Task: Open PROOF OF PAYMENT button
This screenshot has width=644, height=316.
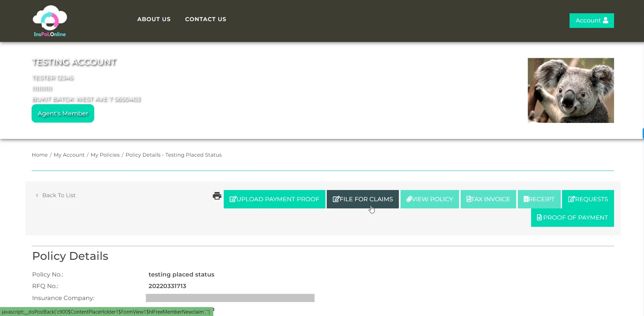Action: pyautogui.click(x=572, y=218)
